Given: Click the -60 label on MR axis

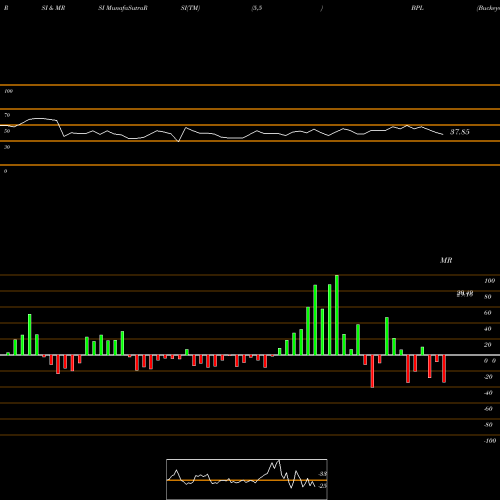Looking at the screenshot, I should pos(488,409).
